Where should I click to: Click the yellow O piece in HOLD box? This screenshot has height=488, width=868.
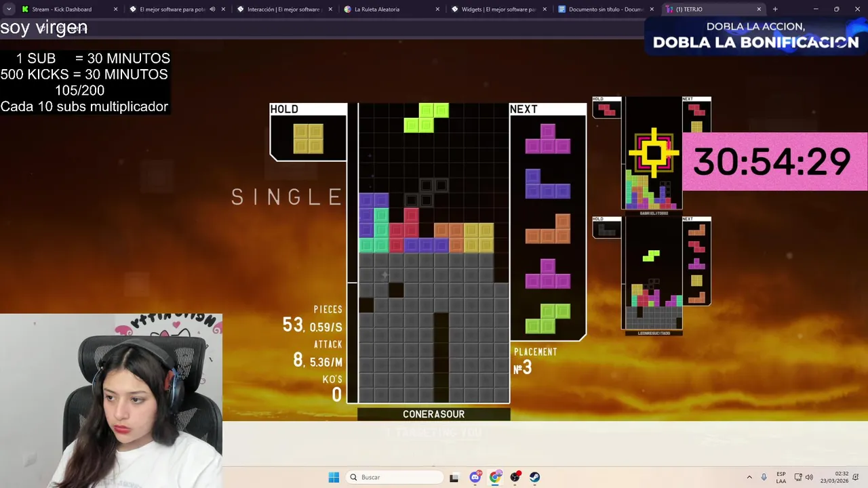click(309, 138)
